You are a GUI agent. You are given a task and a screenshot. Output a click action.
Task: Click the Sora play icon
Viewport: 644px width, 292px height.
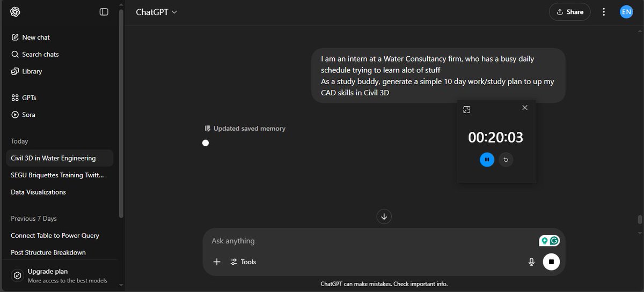15,115
